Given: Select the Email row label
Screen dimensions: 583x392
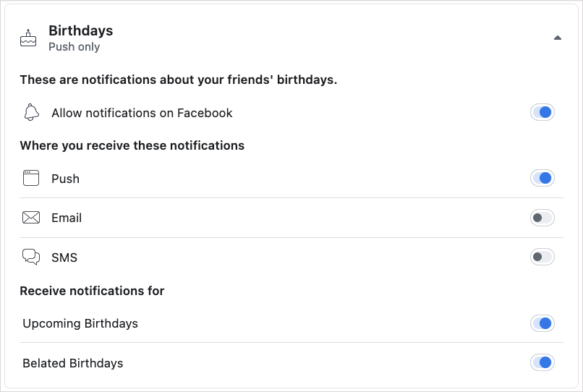Looking at the screenshot, I should pyautogui.click(x=67, y=218).
